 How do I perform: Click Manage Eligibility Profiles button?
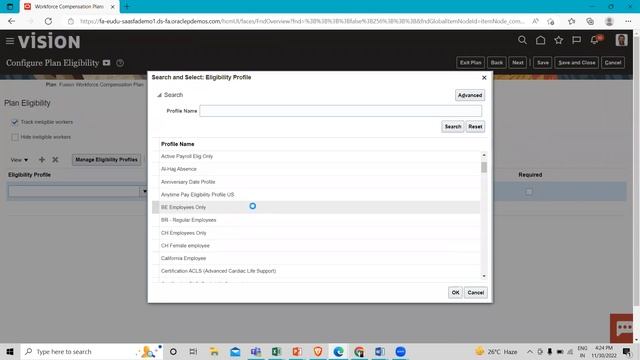click(x=106, y=160)
